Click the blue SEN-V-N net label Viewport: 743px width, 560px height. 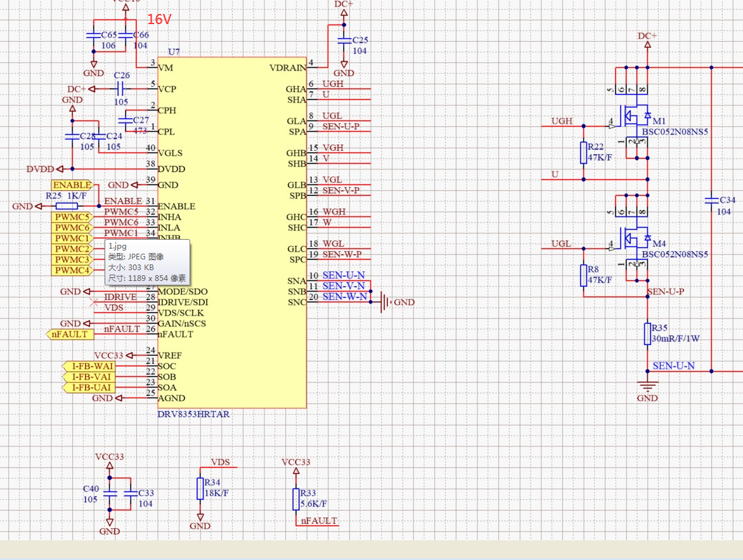(344, 286)
